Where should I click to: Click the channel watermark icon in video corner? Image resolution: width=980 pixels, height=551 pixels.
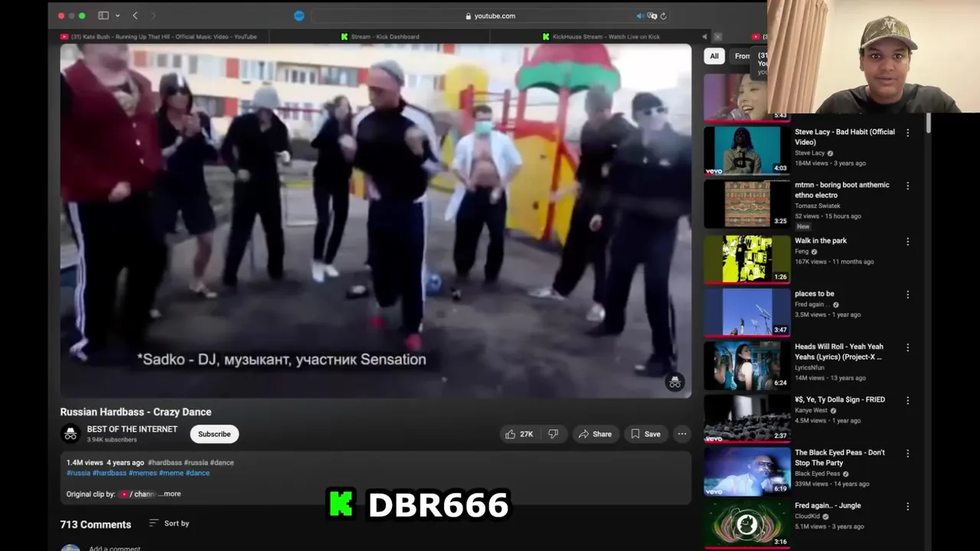(x=675, y=383)
